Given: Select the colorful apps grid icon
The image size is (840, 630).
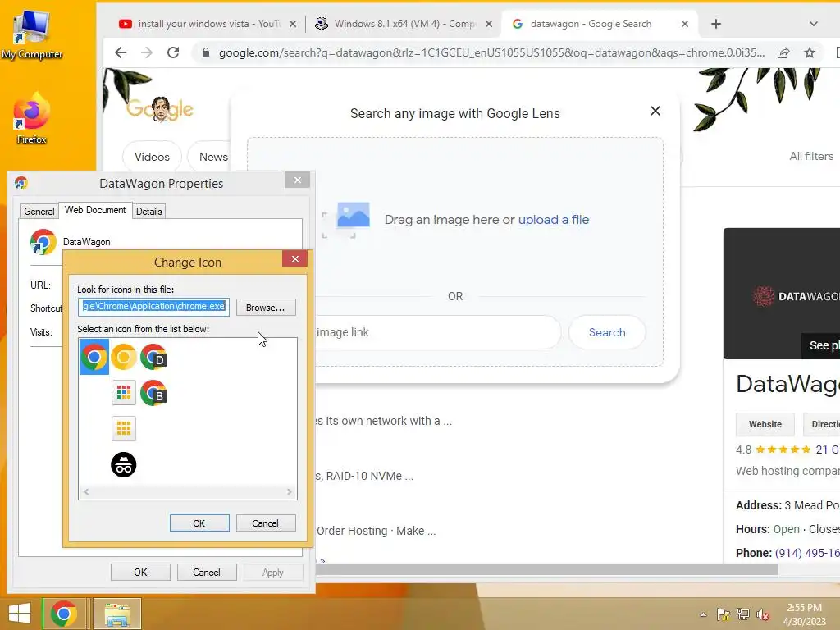Looking at the screenshot, I should click(124, 393).
